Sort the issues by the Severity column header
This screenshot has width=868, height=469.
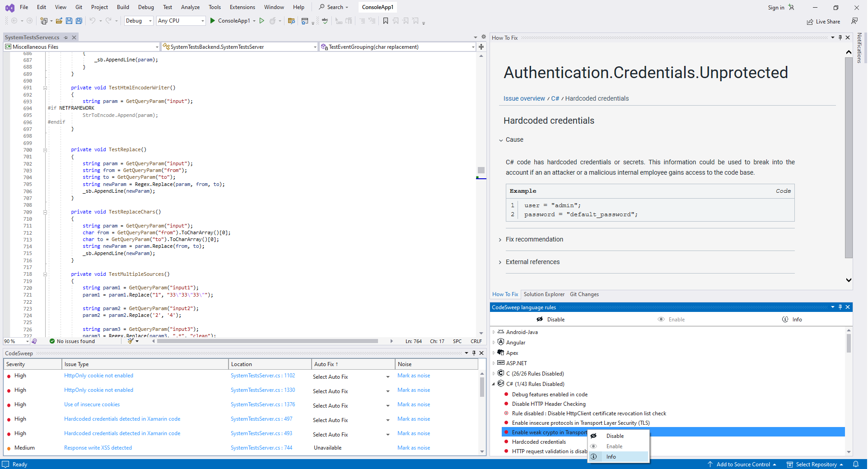coord(33,364)
